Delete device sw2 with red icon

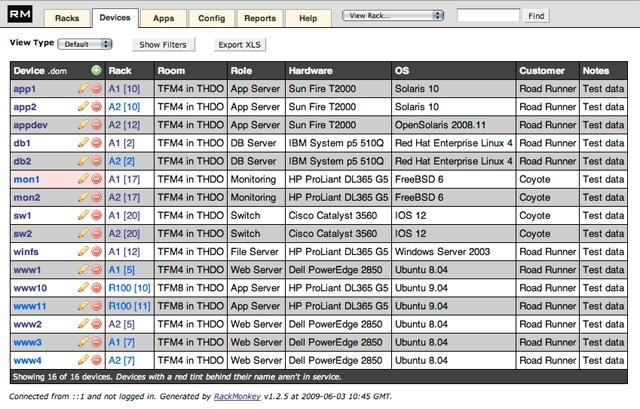97,233
